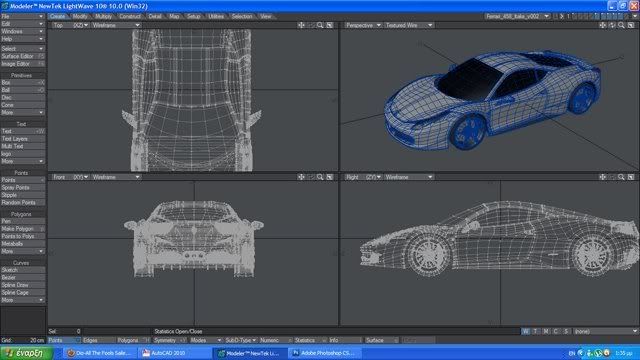The width and height of the screenshot is (640, 360).
Task: Expand the SubD-Type dropdown
Action: [240, 340]
